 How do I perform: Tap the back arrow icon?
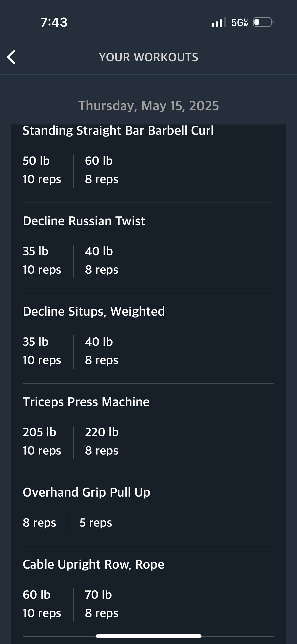coord(11,57)
